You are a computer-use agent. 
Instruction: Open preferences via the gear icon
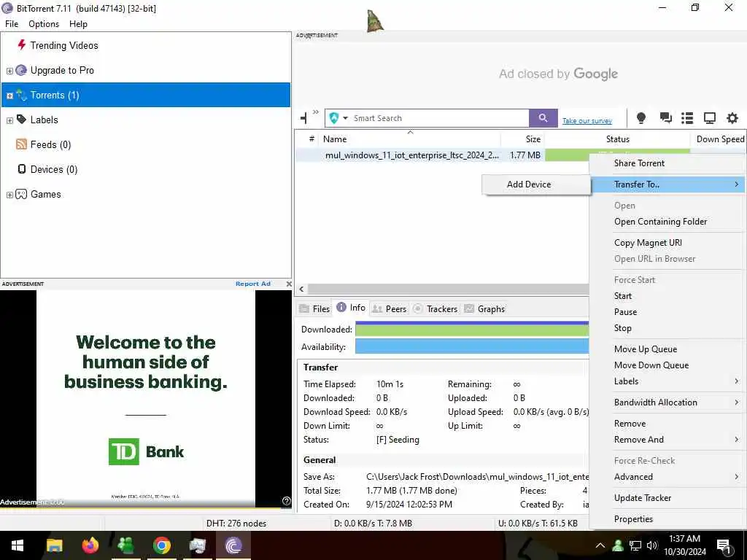point(732,117)
